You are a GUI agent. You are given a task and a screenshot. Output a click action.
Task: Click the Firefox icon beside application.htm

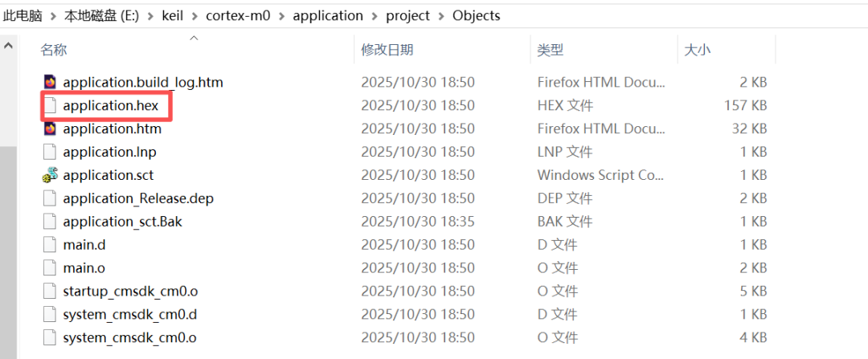click(x=50, y=129)
